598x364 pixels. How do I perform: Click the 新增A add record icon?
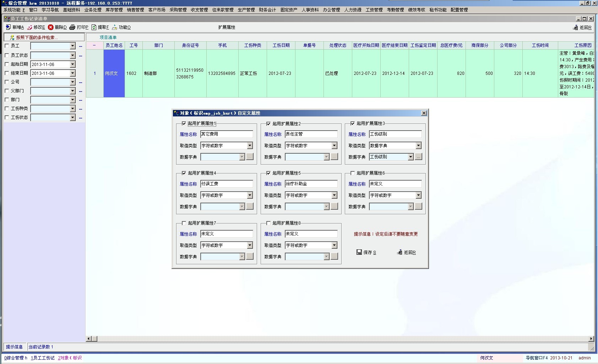tap(9, 27)
